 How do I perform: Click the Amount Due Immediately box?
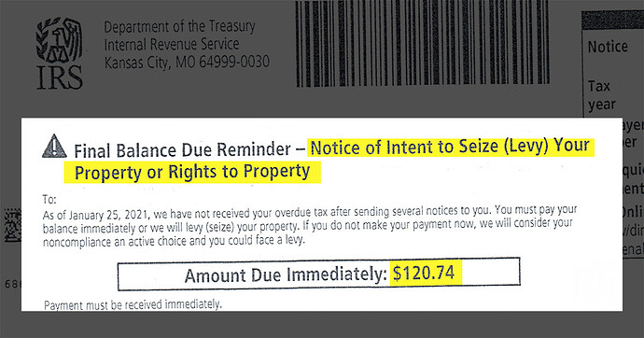[x=319, y=274]
